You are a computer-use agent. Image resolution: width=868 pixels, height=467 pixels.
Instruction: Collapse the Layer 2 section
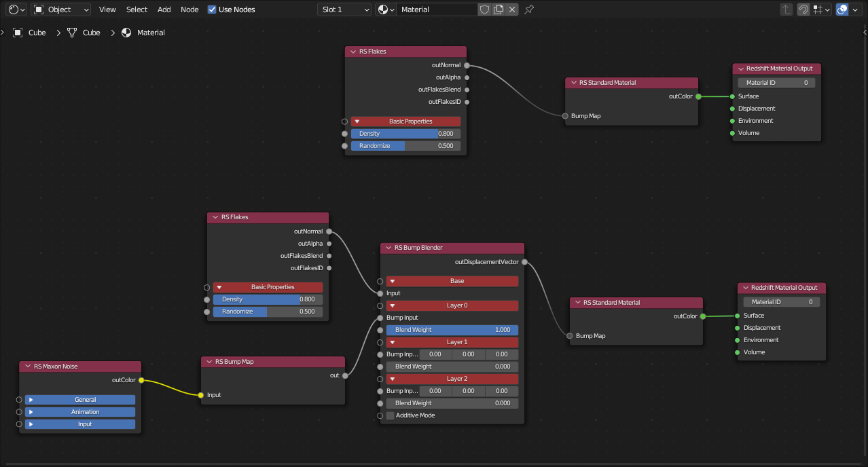click(x=452, y=379)
